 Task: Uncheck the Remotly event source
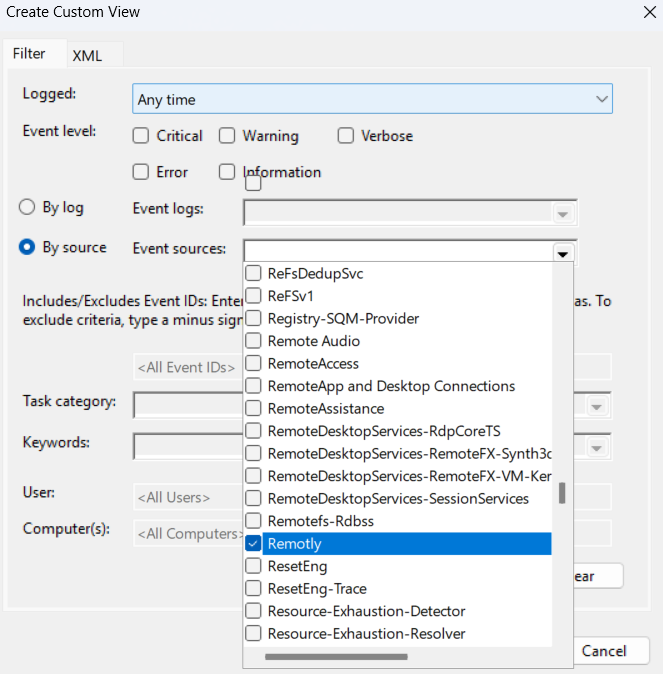254,544
